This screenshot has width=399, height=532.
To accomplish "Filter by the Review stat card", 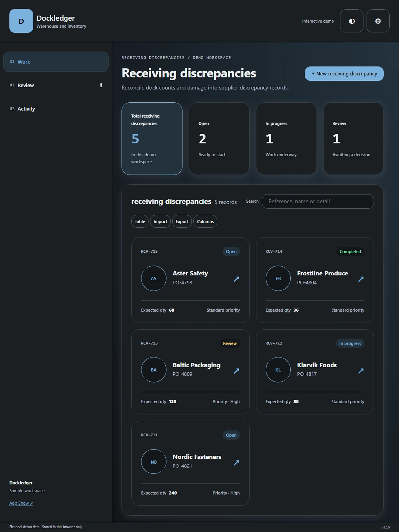I will (x=353, y=139).
